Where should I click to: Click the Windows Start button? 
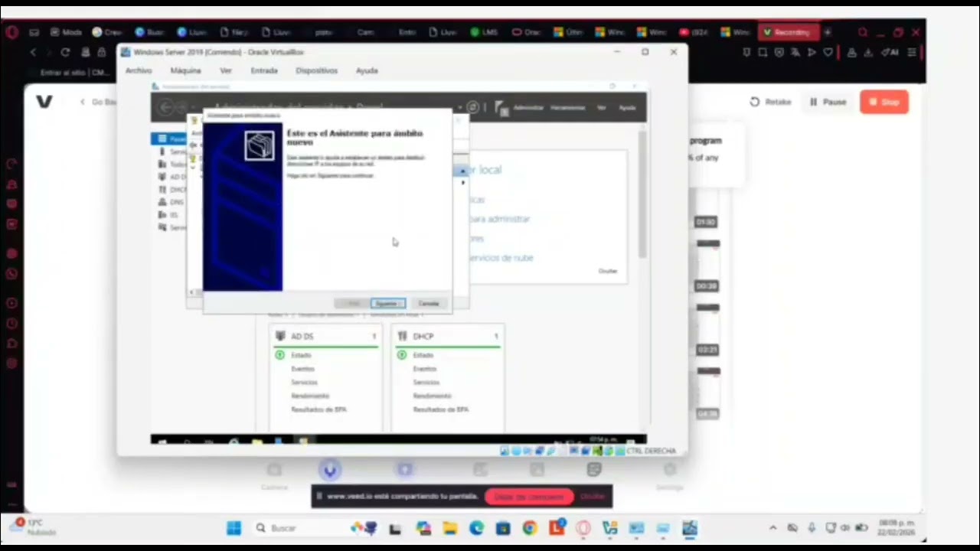tap(234, 528)
